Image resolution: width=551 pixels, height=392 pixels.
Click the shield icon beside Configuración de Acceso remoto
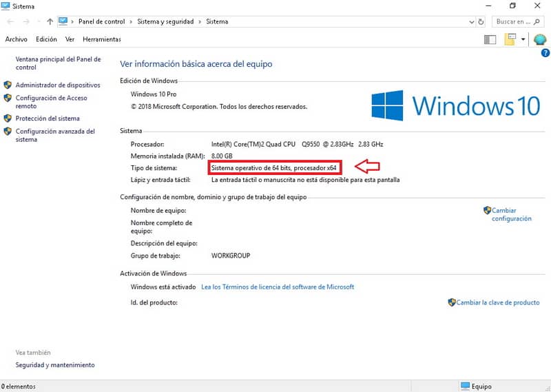coord(8,98)
